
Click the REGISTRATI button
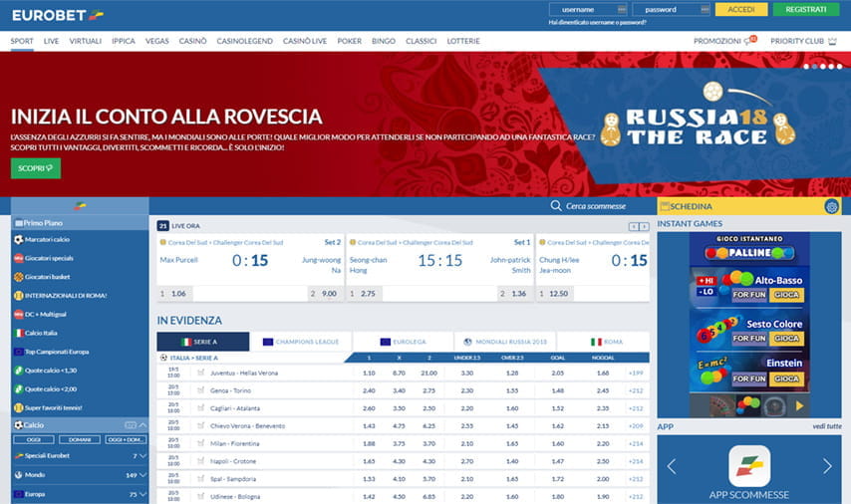pyautogui.click(x=806, y=10)
